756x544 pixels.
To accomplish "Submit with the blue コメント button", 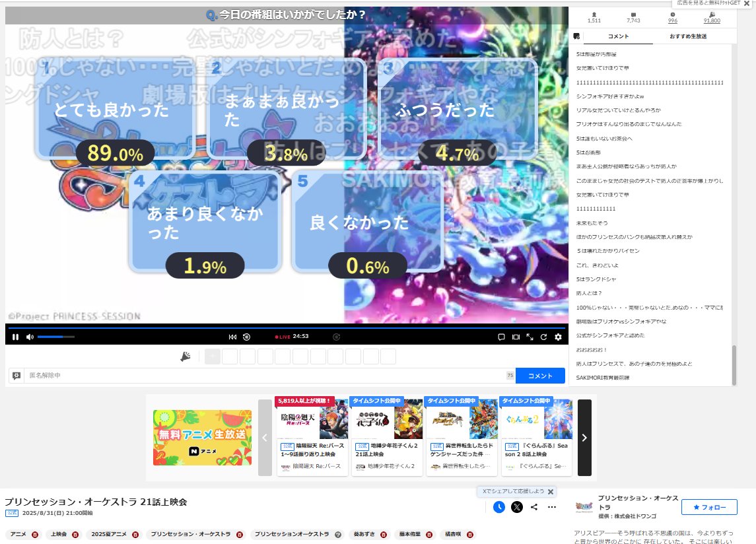I will coord(540,376).
